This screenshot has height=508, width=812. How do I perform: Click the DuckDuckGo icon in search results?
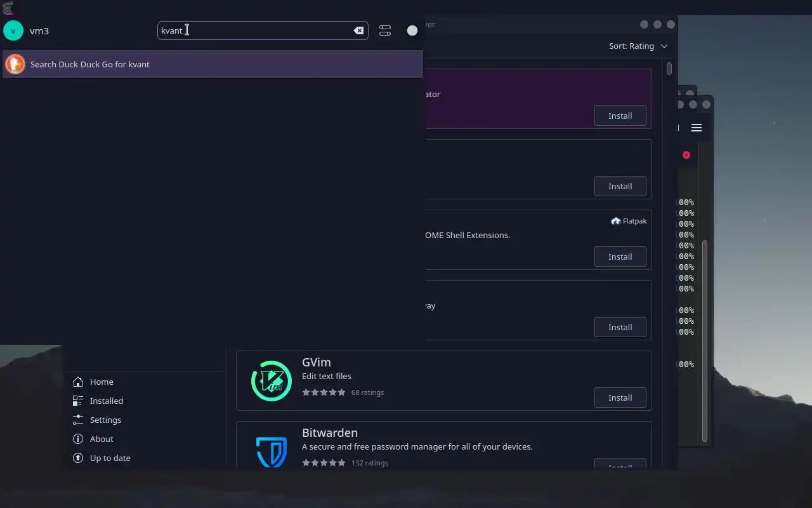tap(15, 64)
